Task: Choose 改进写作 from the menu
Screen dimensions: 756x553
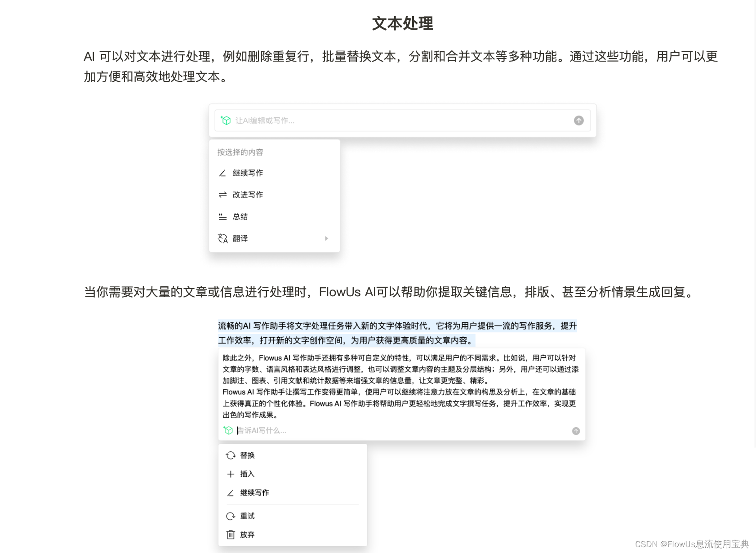Action: (x=248, y=195)
